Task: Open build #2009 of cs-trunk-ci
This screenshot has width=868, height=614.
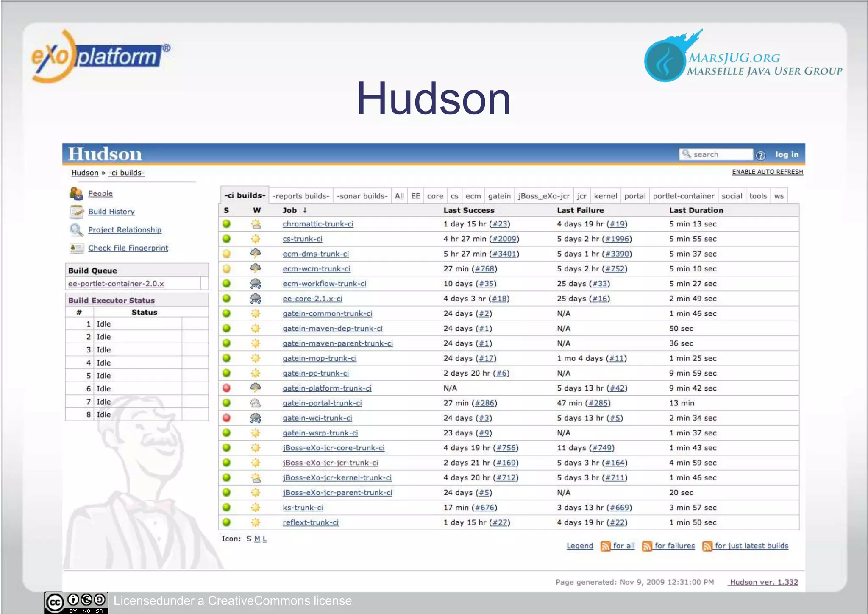Action: coord(504,239)
